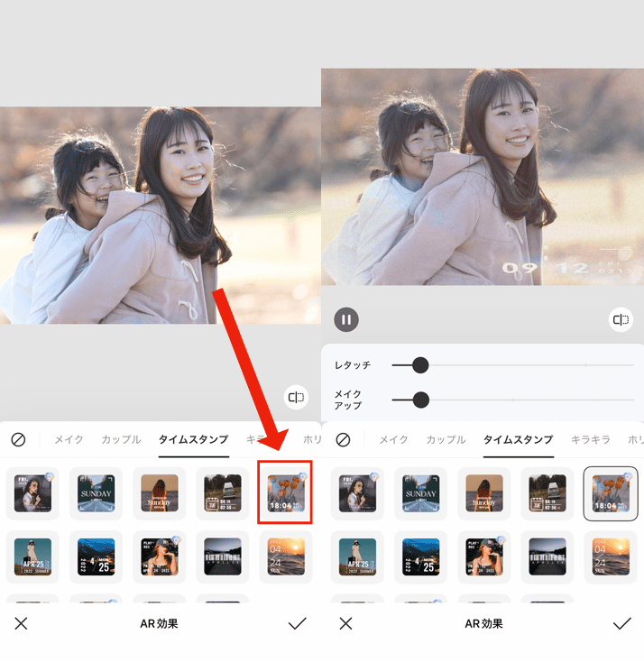Tap the no-effect icon in right screen
This screenshot has height=662, width=644.
[x=343, y=440]
